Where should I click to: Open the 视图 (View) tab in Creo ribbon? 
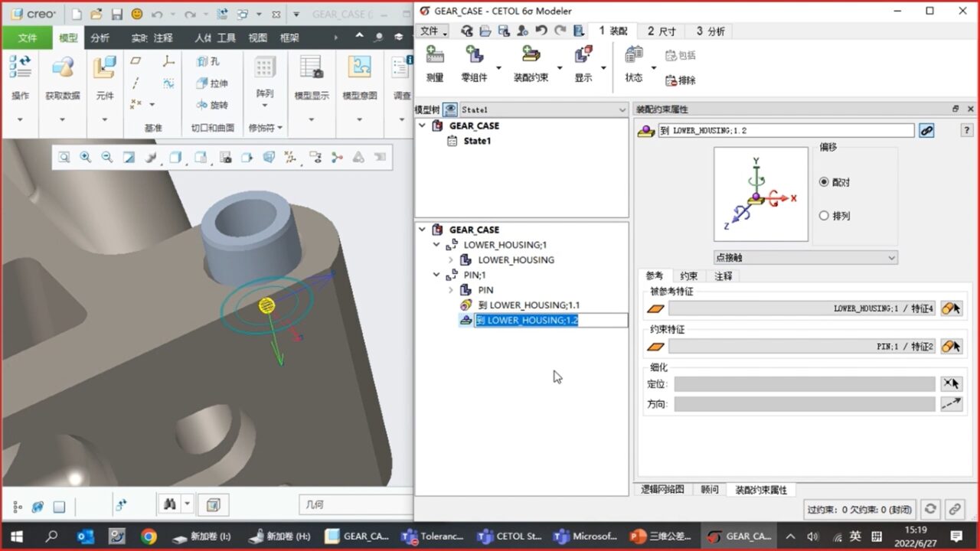(258, 37)
